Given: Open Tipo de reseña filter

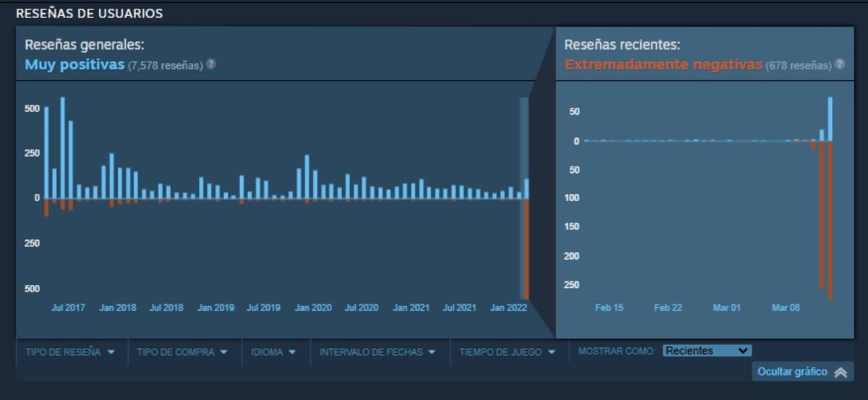Looking at the screenshot, I should click(x=70, y=352).
